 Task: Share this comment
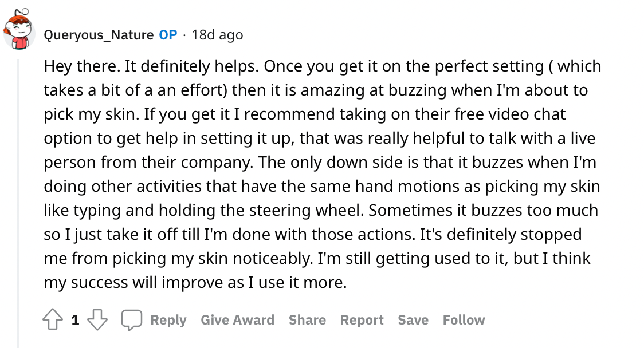coord(307,320)
